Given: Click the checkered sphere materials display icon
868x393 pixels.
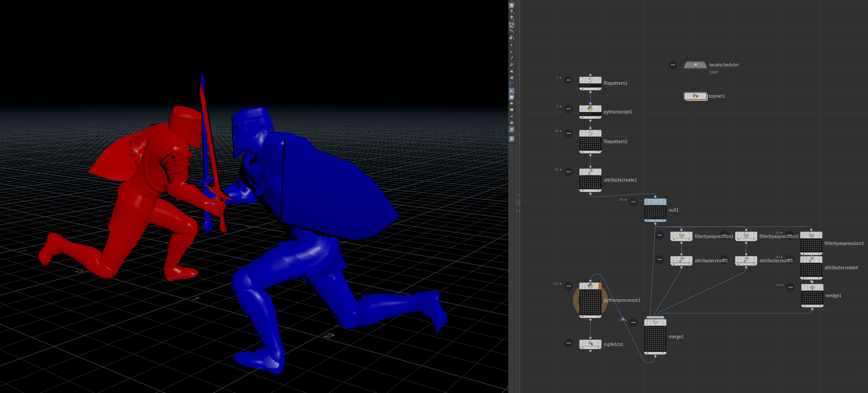Looking at the screenshot, I should (511, 25).
